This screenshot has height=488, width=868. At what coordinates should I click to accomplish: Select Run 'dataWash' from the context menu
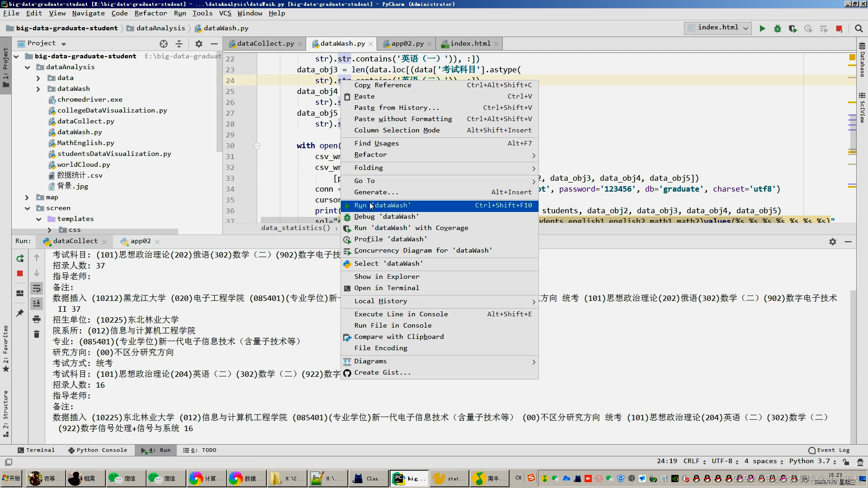tap(382, 205)
